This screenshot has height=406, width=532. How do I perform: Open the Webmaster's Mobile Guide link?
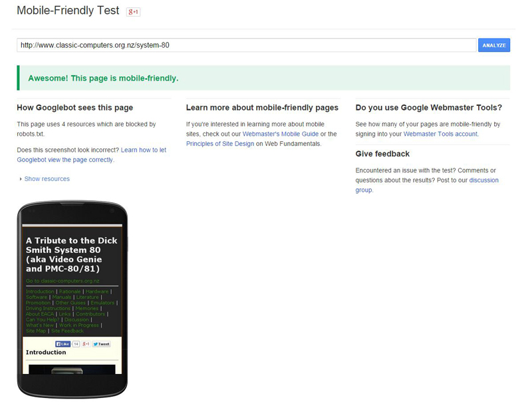[281, 134]
